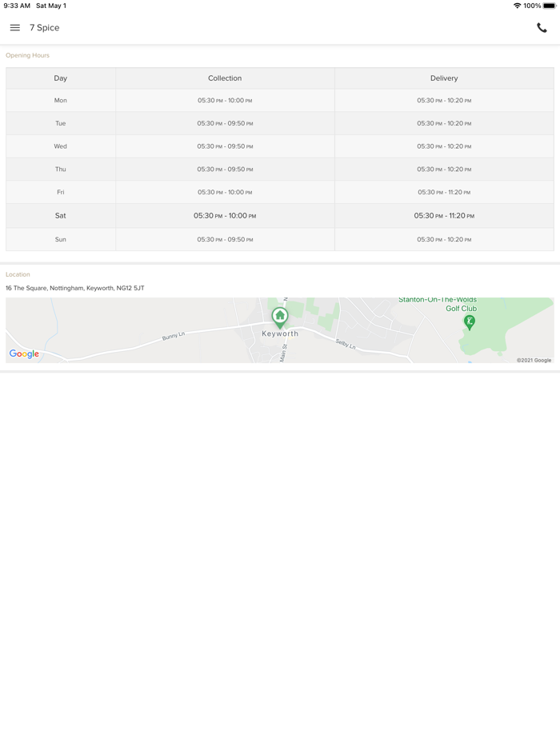
Task: Click Friday's delivery hours
Action: [x=444, y=193]
